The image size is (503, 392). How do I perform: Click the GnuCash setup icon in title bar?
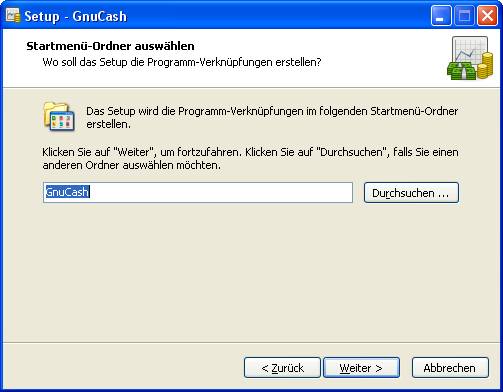13,16
